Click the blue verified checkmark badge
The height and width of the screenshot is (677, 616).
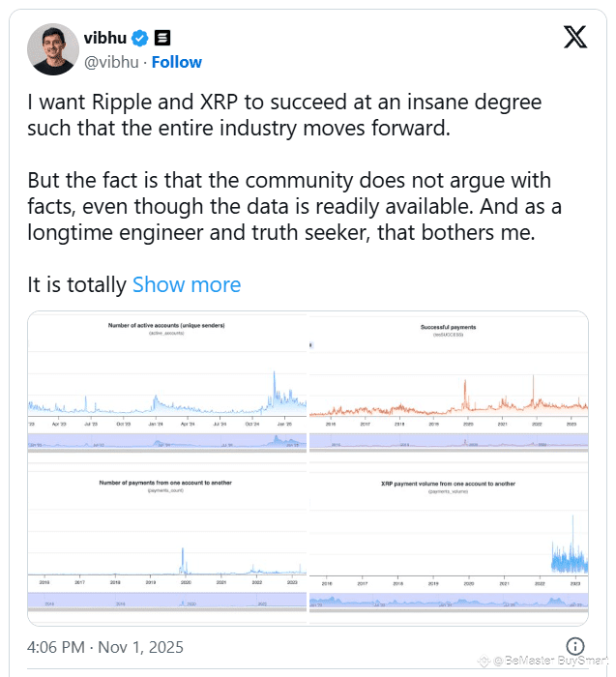[140, 39]
